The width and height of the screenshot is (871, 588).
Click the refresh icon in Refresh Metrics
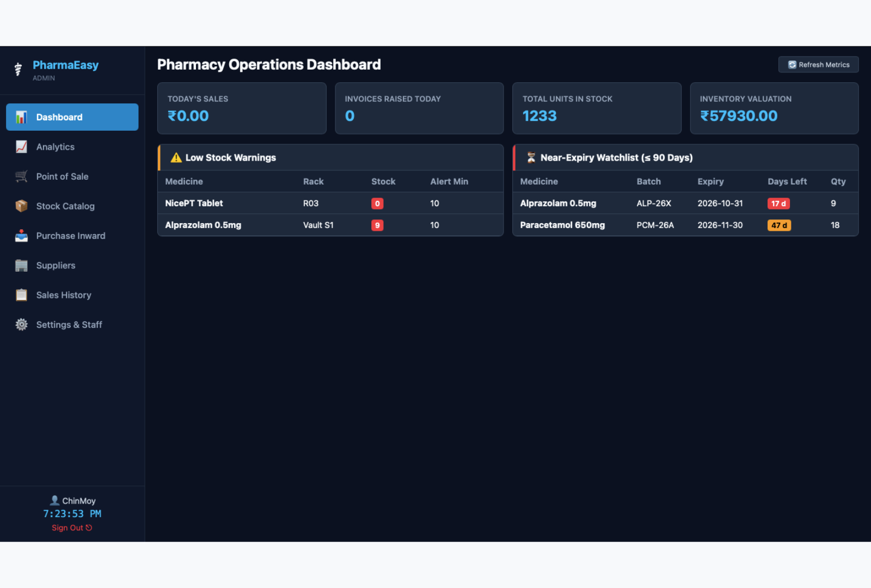point(792,65)
